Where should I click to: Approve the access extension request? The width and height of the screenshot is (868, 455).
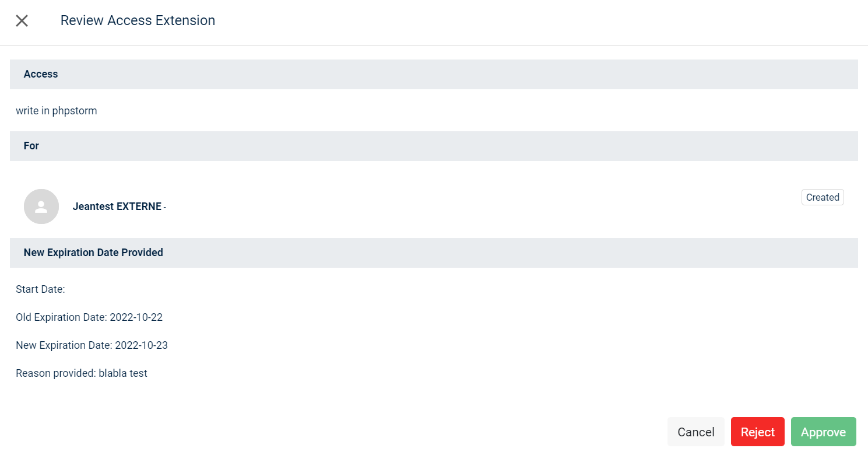point(823,432)
